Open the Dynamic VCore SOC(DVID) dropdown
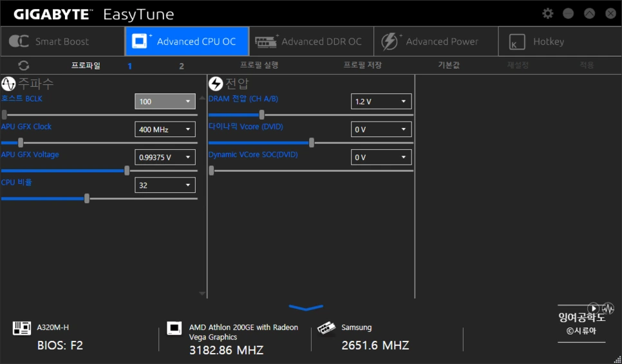The image size is (622, 364). click(381, 158)
